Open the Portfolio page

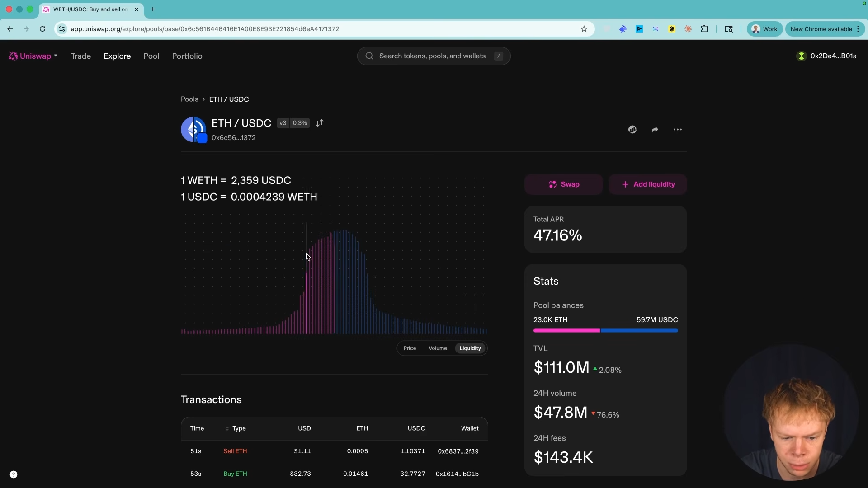pos(187,56)
